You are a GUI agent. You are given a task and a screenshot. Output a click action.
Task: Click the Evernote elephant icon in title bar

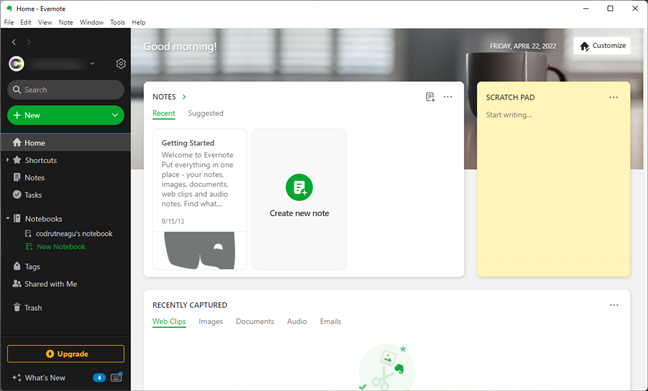[x=10, y=8]
